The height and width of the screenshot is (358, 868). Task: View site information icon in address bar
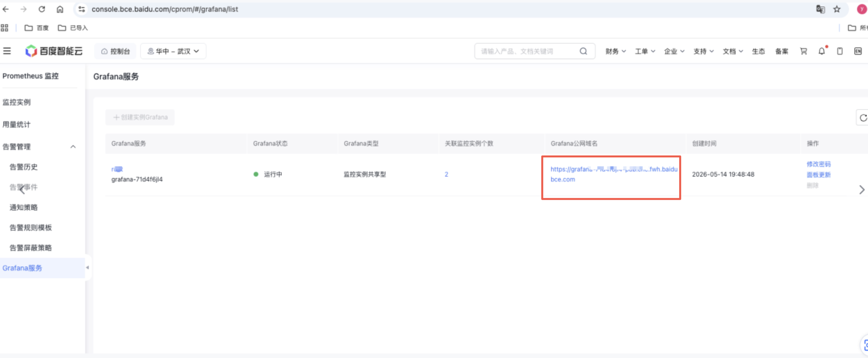81,9
